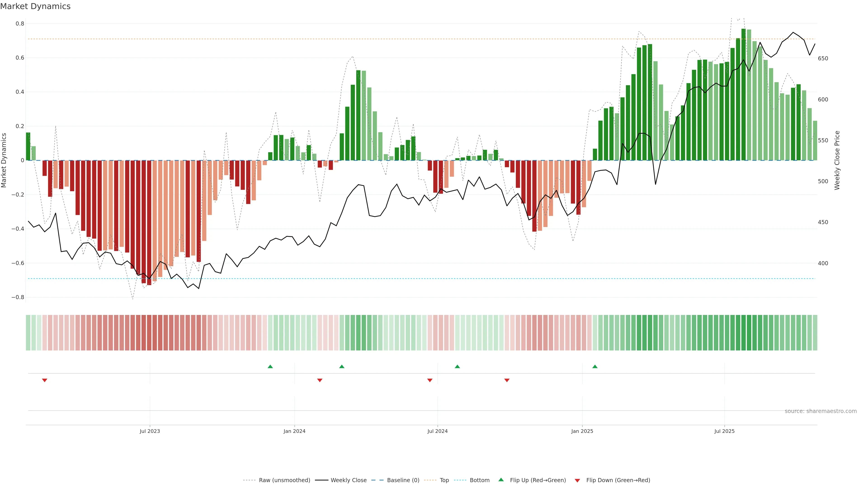
Task: Click the flip-up marker just before Jan 2024
Action: tap(270, 366)
